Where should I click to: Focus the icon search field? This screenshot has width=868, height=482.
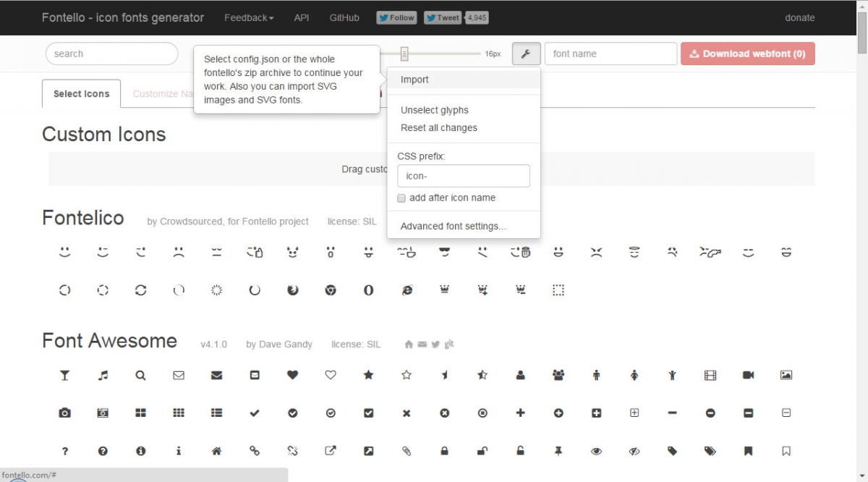[111, 54]
